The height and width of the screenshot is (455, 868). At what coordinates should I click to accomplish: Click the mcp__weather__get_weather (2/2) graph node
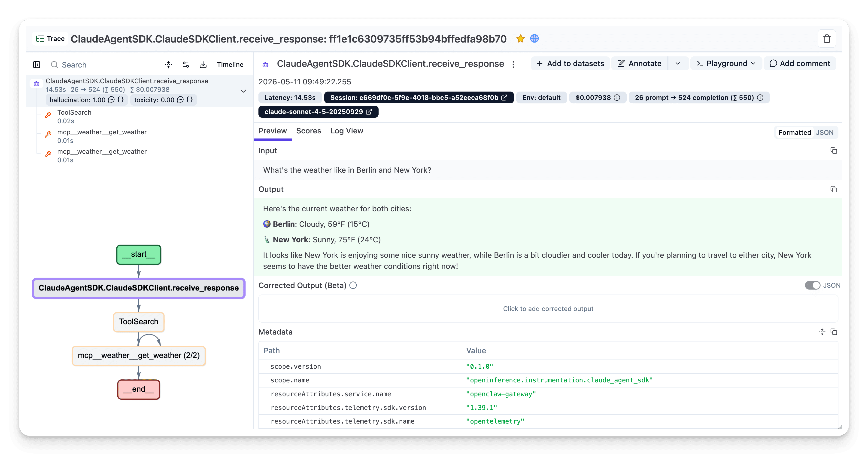point(139,356)
